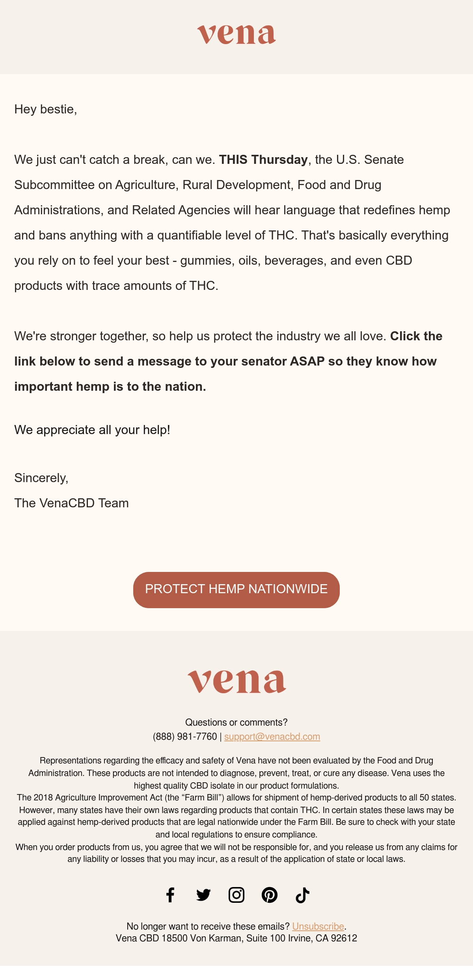Open the support@venacbd.com email link
473x980 pixels.
pyautogui.click(x=272, y=737)
